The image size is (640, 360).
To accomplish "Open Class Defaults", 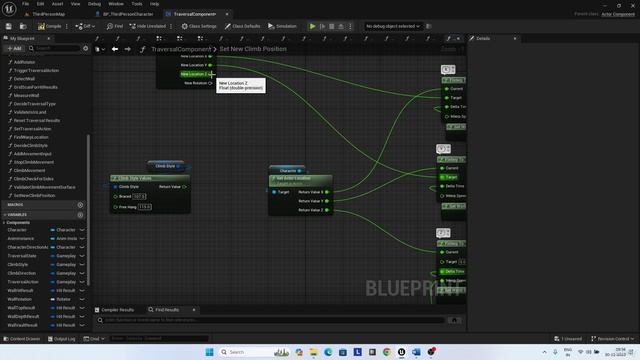I will pos(242,26).
